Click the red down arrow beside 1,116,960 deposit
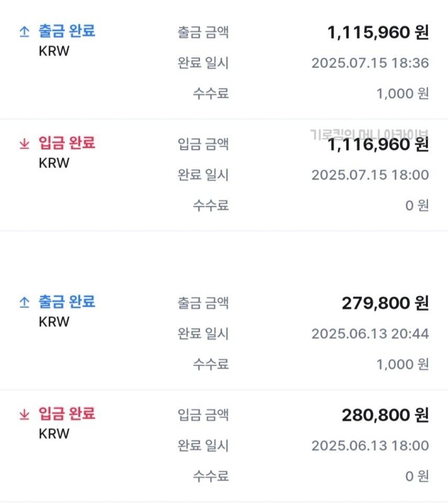Screen dimensions: 448x503 pos(25,144)
